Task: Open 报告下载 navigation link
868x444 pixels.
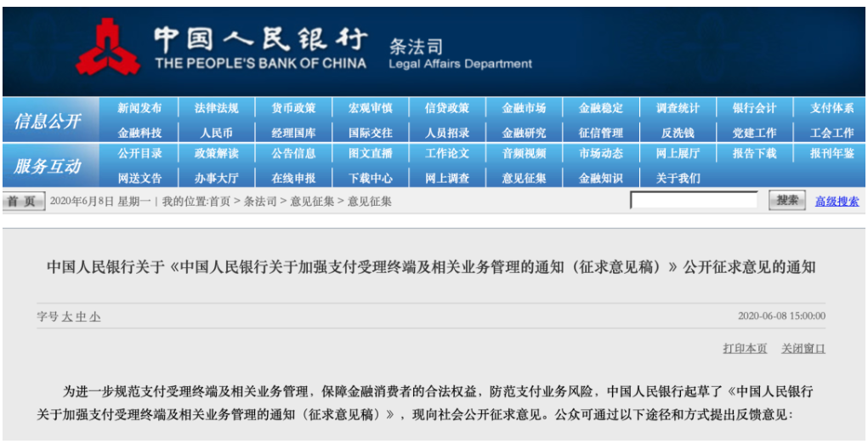Action: coord(755,153)
